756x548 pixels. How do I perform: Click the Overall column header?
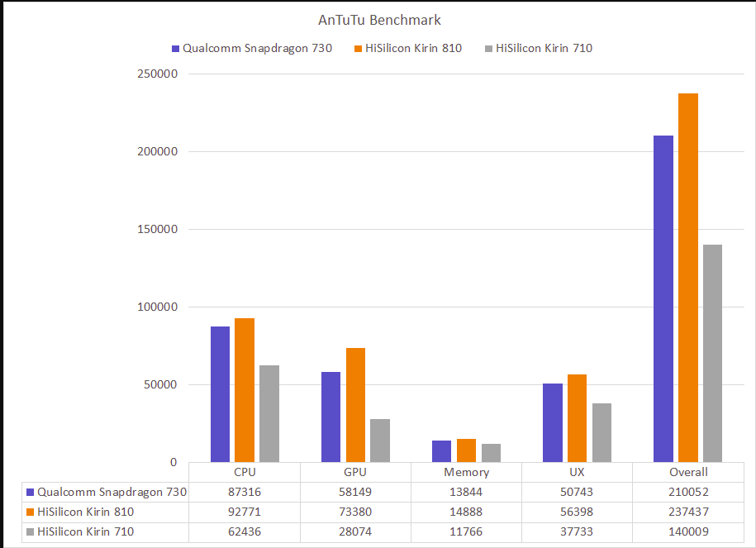pyautogui.click(x=688, y=472)
